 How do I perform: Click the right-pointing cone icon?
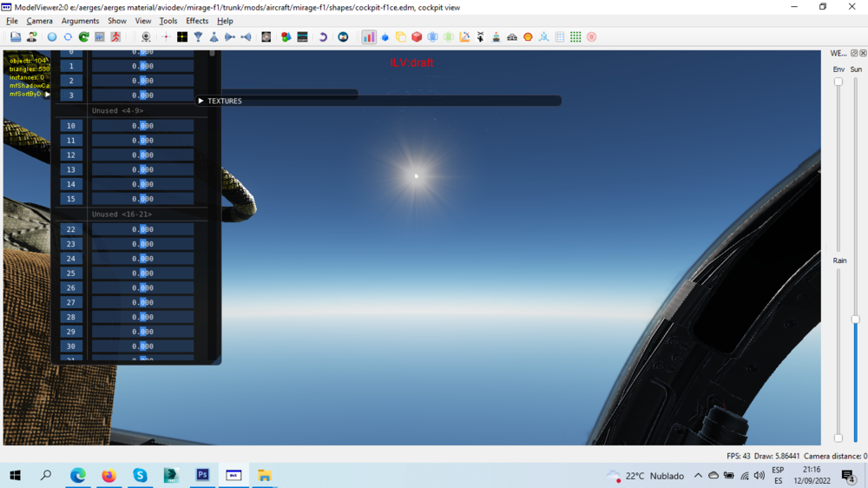click(230, 37)
